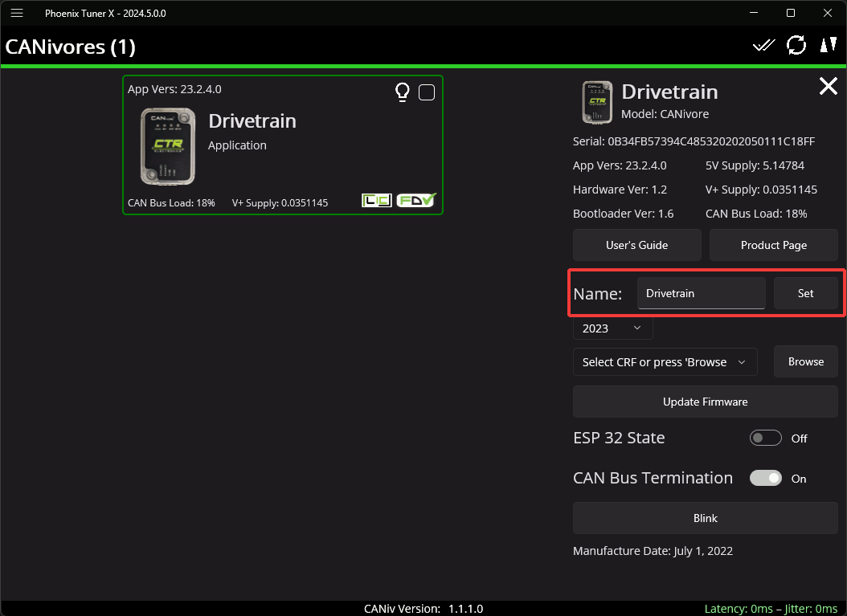Click the CAN FD status badge
Image resolution: width=847 pixels, height=616 pixels.
(416, 200)
